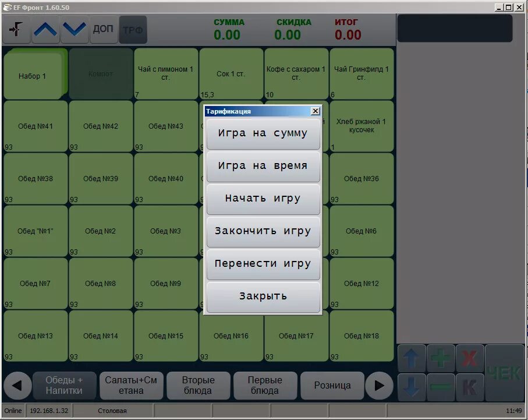Add Хлеб ржаной 1 кусочек
This screenshot has height=420, width=528.
pos(362,126)
